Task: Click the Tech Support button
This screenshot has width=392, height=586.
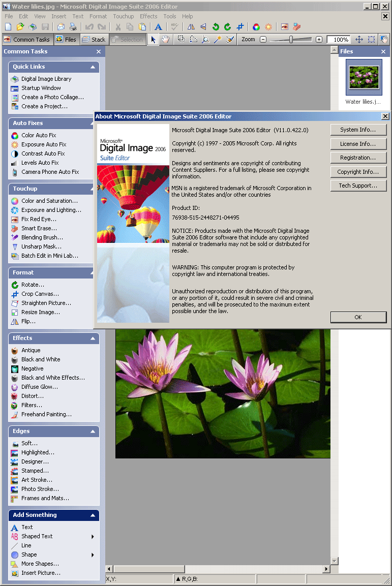Action: coord(358,186)
